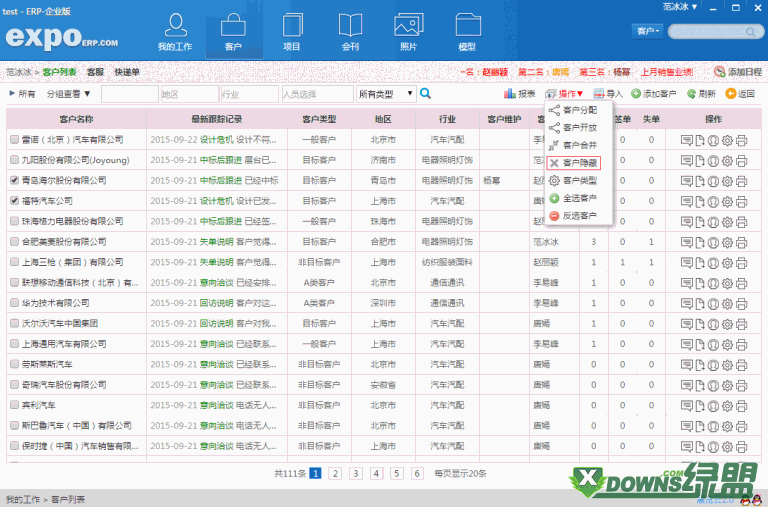Select 全选客户 from the menu
Viewport: 768px width, 507px height.
point(573,198)
